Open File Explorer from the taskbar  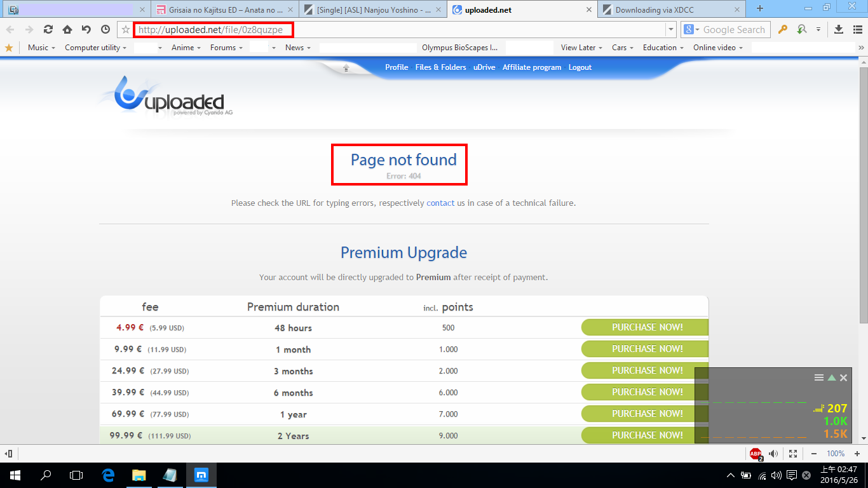(139, 475)
